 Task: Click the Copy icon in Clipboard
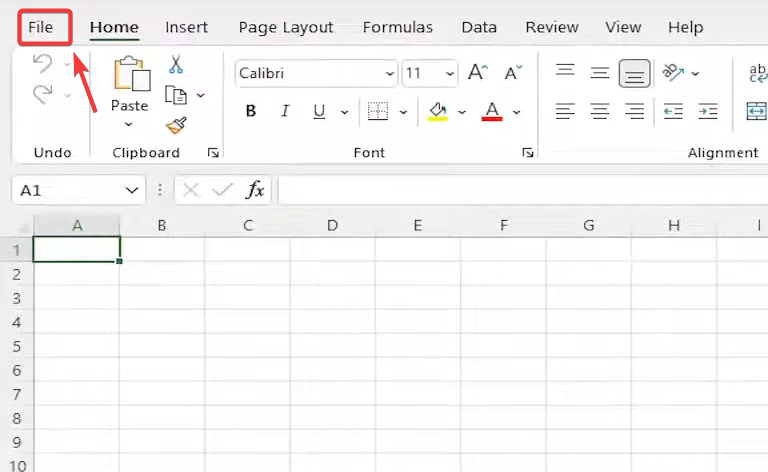pyautogui.click(x=176, y=95)
